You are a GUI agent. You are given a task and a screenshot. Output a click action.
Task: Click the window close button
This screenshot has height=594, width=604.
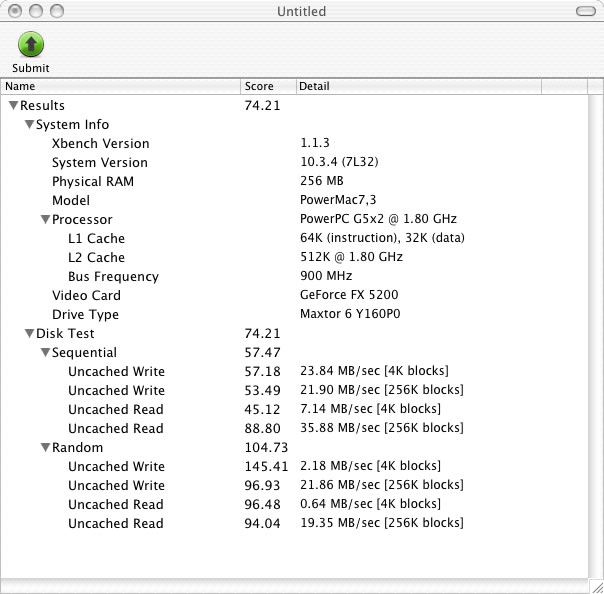15,11
